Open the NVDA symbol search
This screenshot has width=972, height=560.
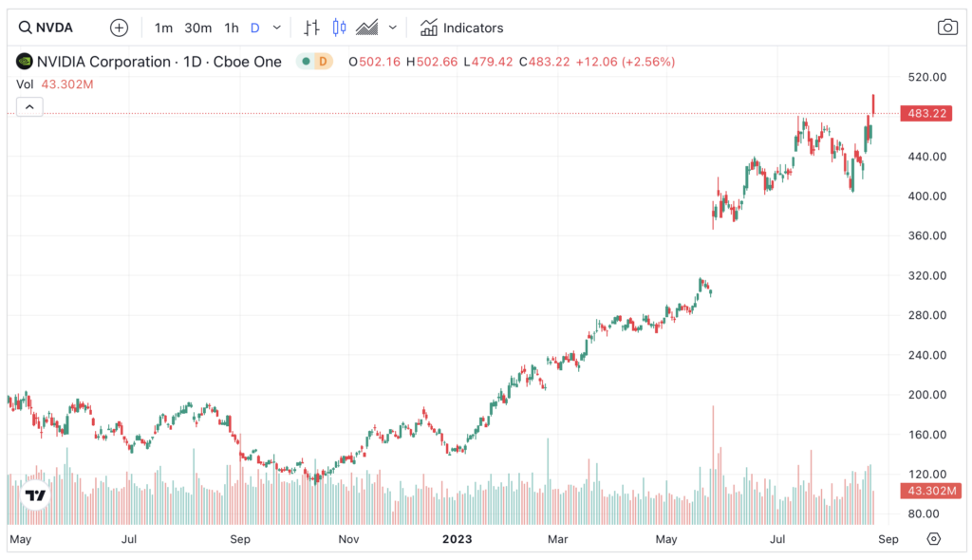coord(46,28)
